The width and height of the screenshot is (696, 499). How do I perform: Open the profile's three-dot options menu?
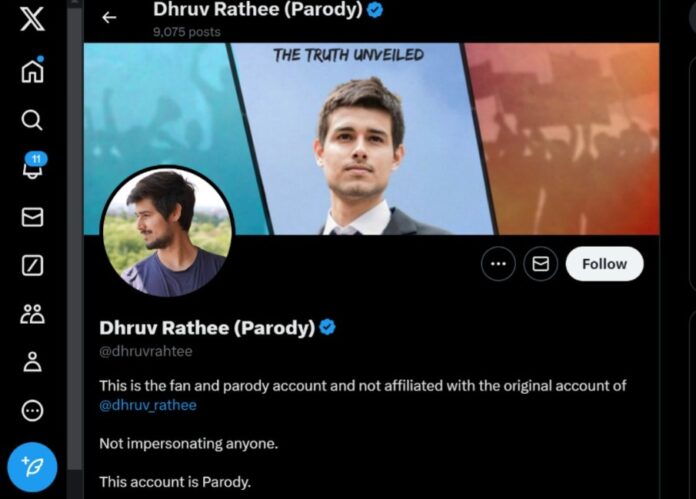[x=498, y=264]
